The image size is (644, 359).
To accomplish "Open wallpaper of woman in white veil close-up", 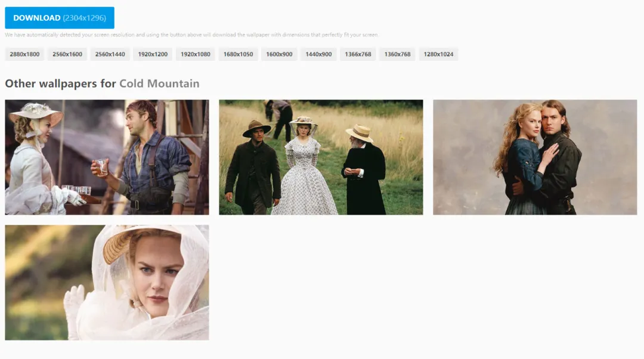I will pos(107,282).
